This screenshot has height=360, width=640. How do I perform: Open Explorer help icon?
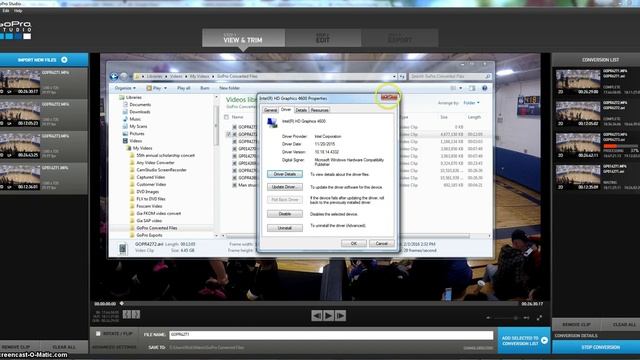click(x=484, y=88)
